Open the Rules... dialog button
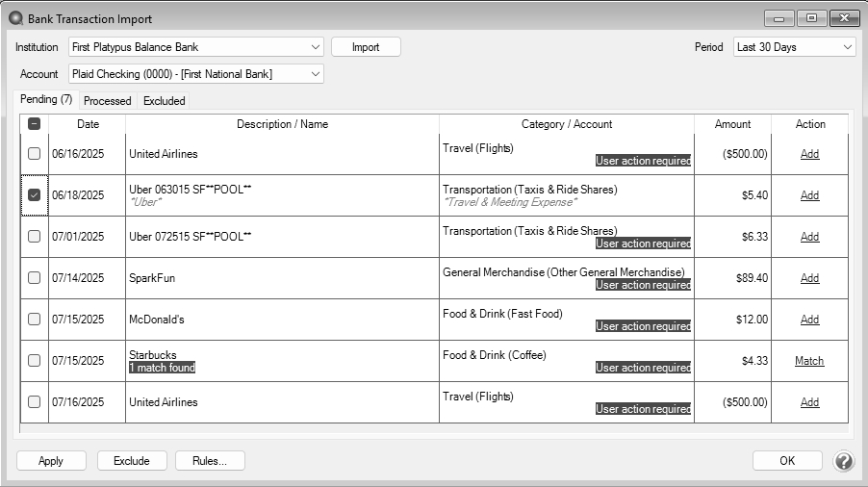The height and width of the screenshot is (487, 868). click(210, 461)
